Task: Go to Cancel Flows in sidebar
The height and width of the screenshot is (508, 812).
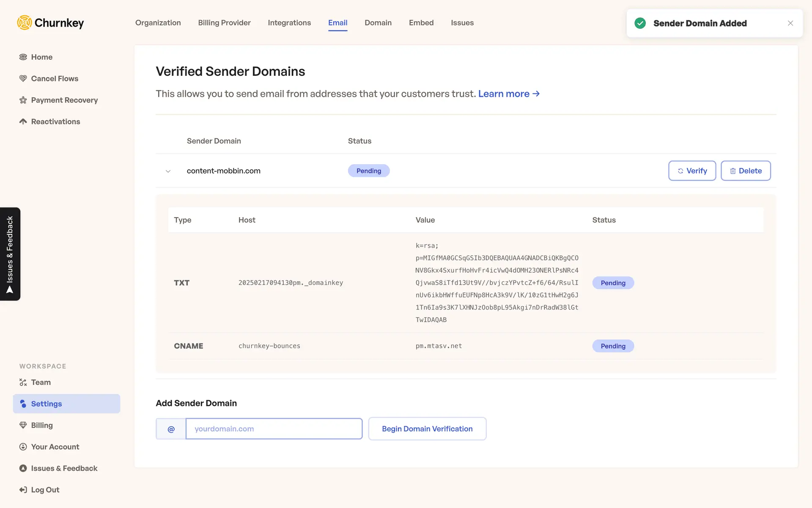Action: click(x=54, y=79)
